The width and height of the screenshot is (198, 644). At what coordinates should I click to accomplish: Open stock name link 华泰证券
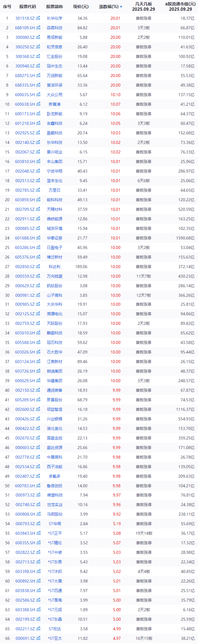pos(55,238)
